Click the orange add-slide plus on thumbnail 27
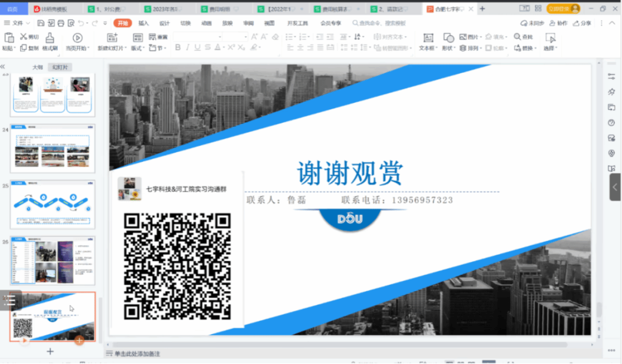 (79, 340)
